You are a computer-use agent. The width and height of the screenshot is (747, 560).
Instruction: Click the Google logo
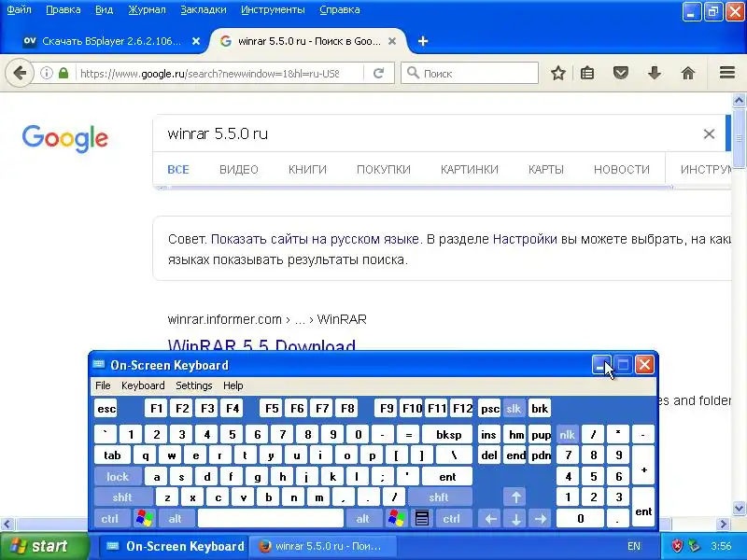point(65,139)
